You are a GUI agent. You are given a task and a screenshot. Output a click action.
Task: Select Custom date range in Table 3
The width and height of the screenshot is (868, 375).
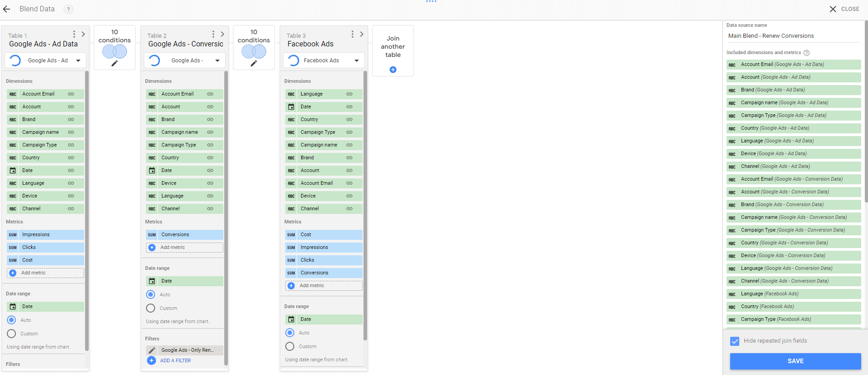(290, 346)
